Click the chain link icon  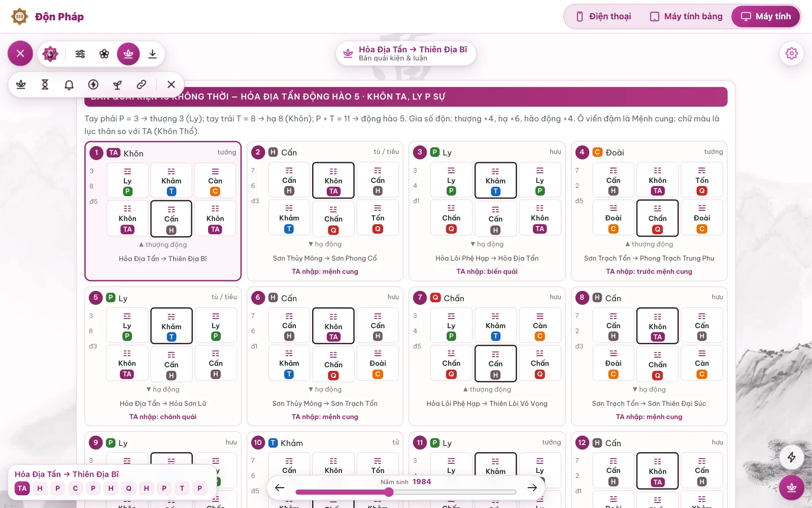click(x=142, y=84)
